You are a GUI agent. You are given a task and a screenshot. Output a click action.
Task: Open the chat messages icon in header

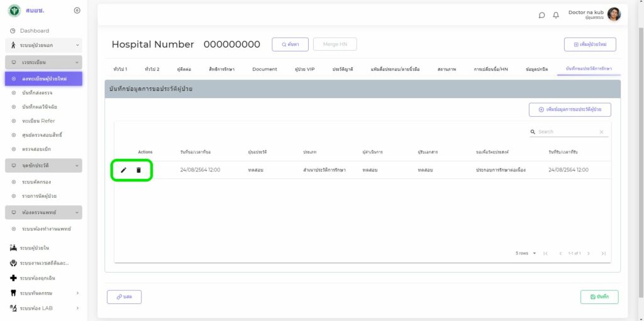[x=542, y=16]
